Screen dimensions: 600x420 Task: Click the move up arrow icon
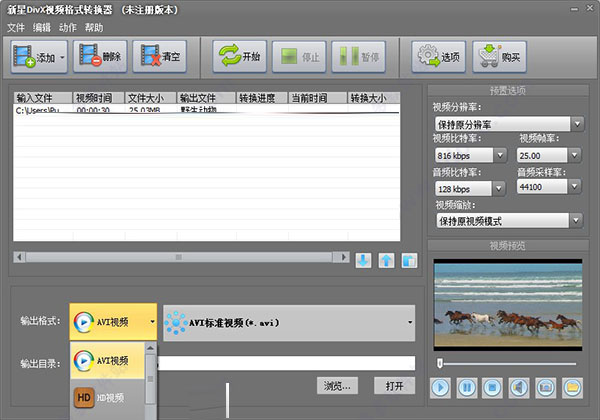point(386,260)
